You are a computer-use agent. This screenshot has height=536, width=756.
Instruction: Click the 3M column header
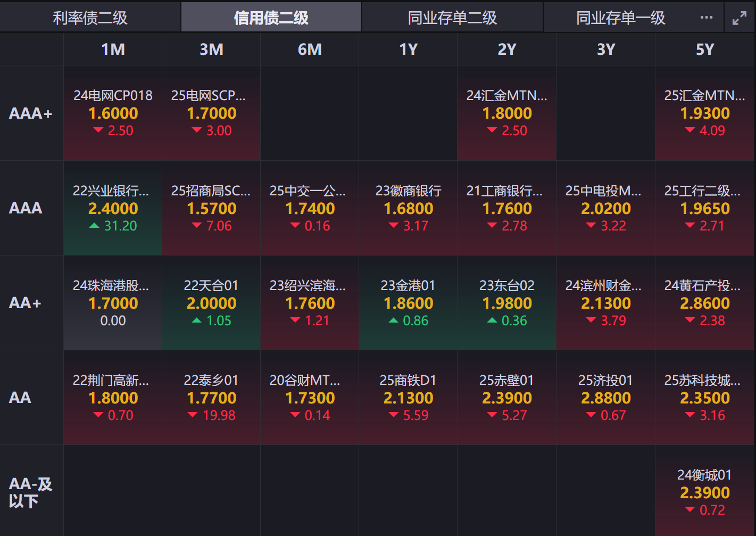[x=211, y=50]
